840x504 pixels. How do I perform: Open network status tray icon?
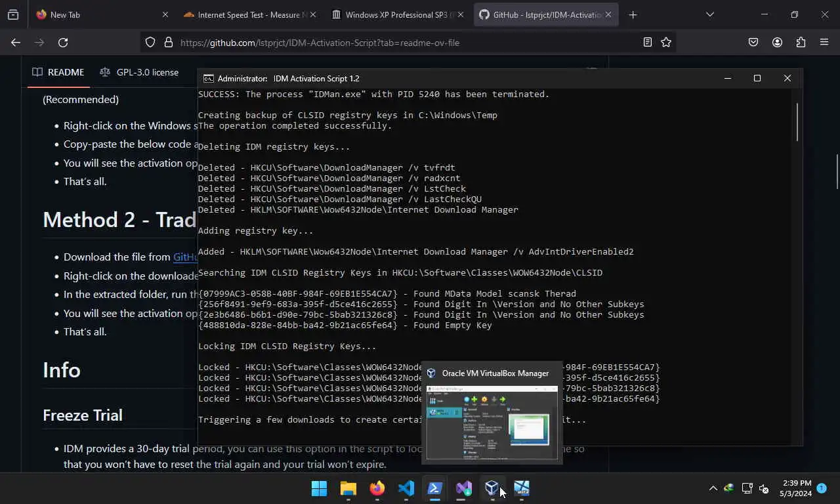(747, 488)
